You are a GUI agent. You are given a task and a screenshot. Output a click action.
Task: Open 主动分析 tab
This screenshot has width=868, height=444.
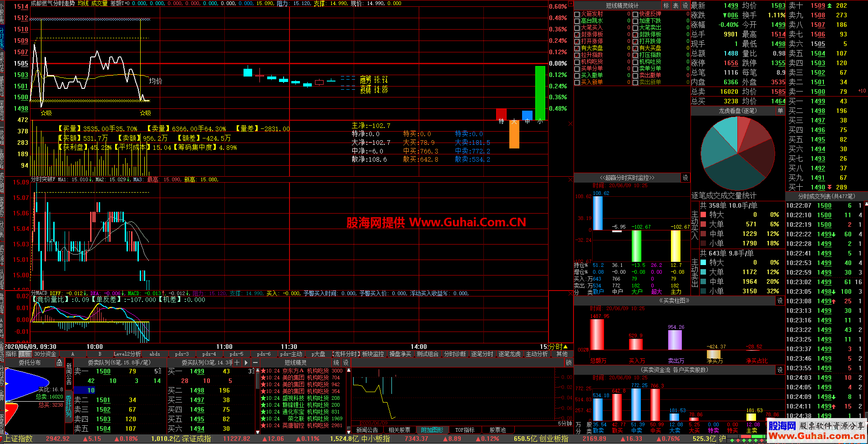[537, 354]
